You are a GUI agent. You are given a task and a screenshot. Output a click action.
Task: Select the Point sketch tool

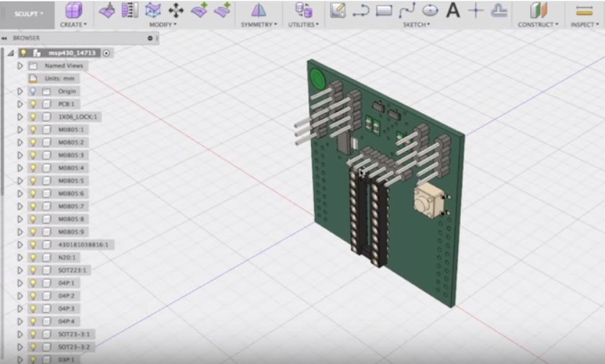476,10
